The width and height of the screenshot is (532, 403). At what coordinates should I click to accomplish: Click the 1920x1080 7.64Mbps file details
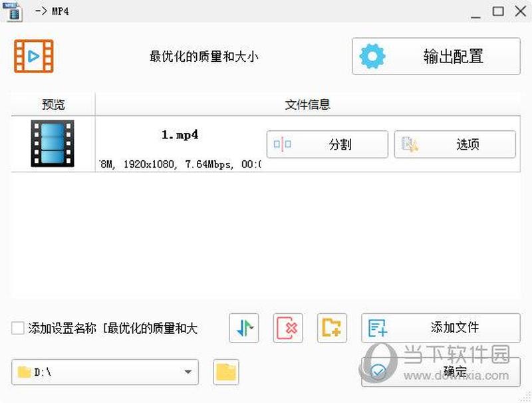click(180, 164)
